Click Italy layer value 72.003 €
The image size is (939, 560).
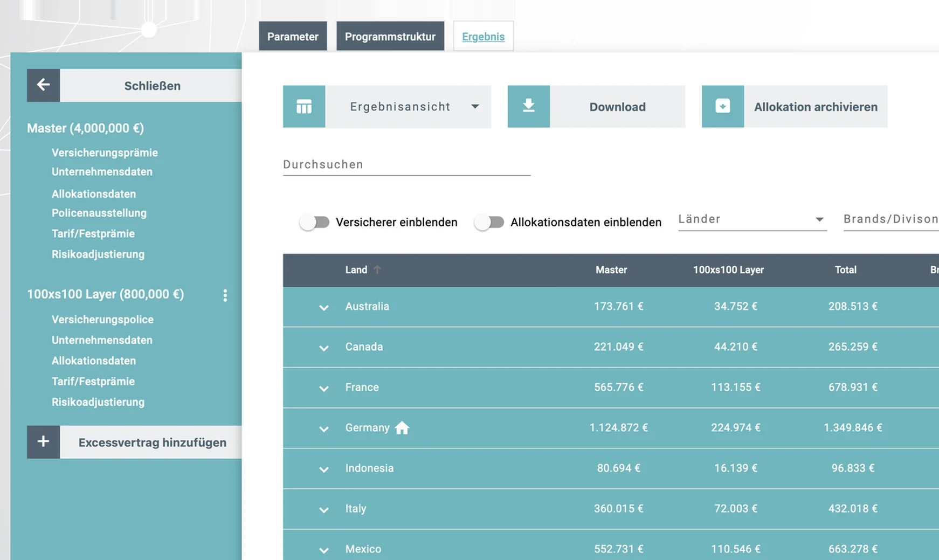(x=735, y=508)
